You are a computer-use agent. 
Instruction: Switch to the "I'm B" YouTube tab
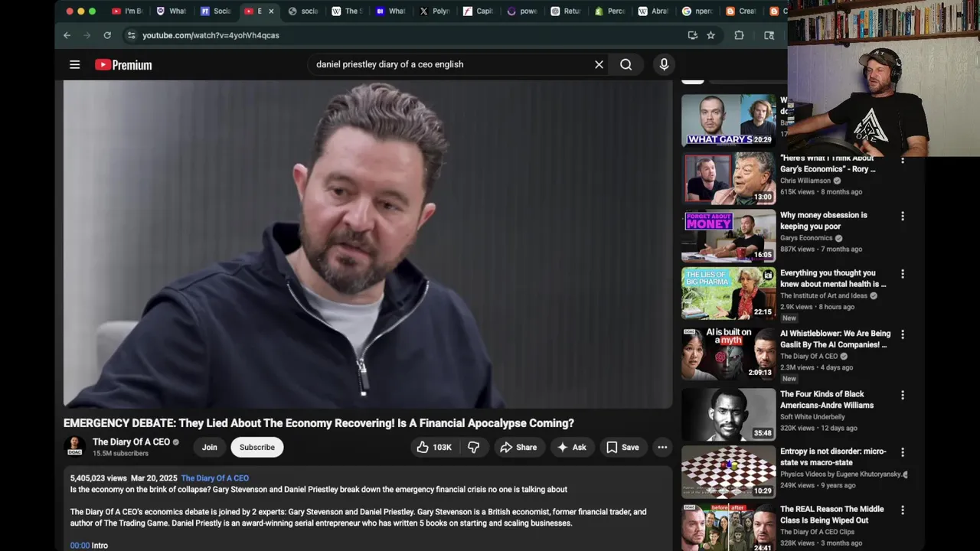(x=128, y=11)
